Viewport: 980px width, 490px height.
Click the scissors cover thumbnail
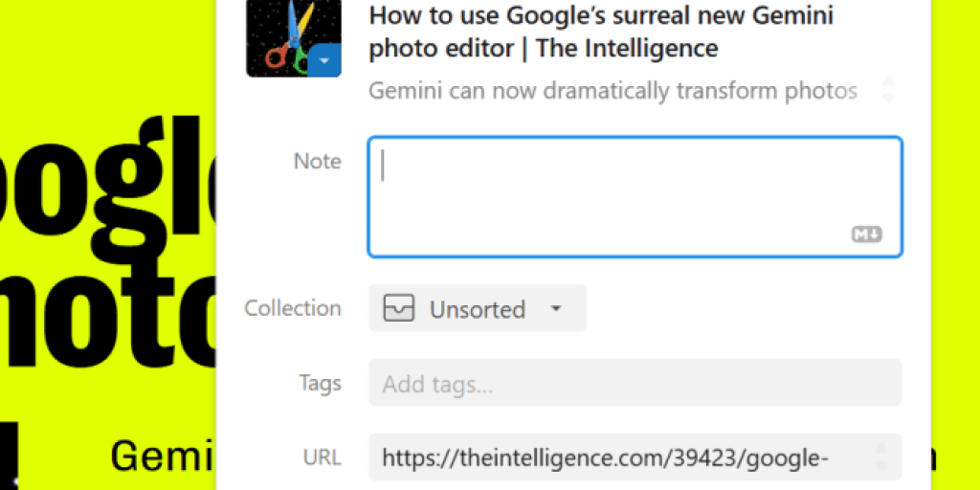[x=294, y=38]
